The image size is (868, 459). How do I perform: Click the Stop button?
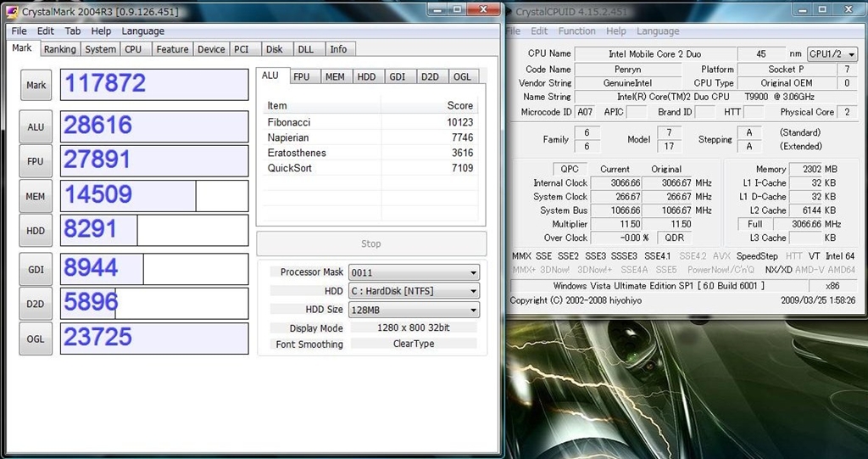click(x=371, y=244)
